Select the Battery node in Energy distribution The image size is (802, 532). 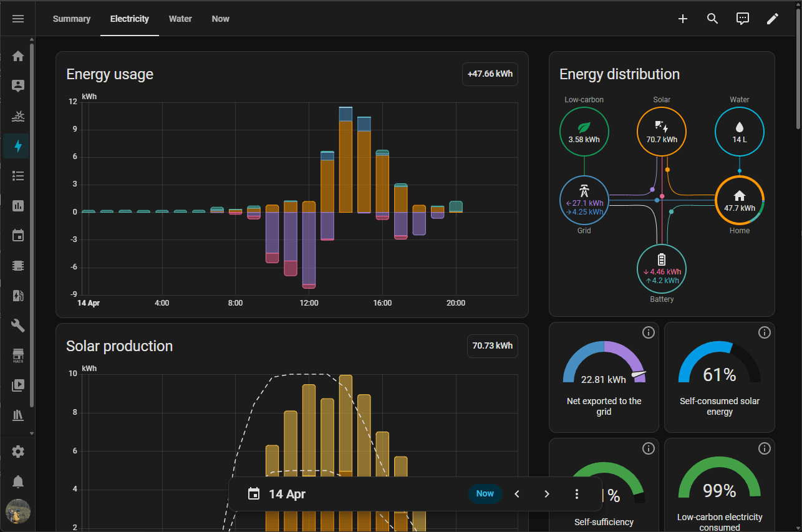click(x=662, y=269)
